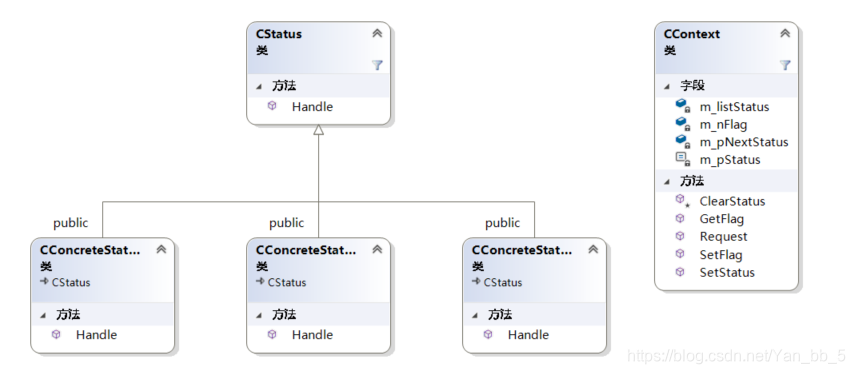Click the m_nFlag field icon
This screenshot has width=855, height=374.
click(x=683, y=124)
